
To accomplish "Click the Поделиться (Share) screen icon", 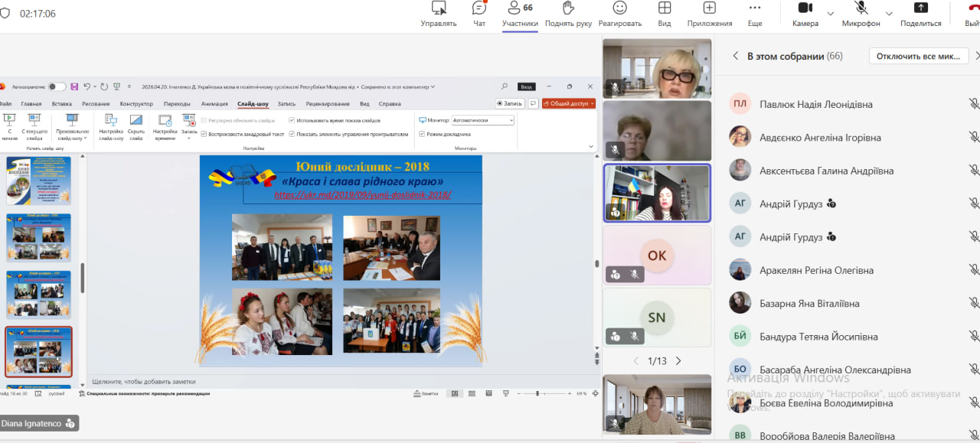I will 920,8.
